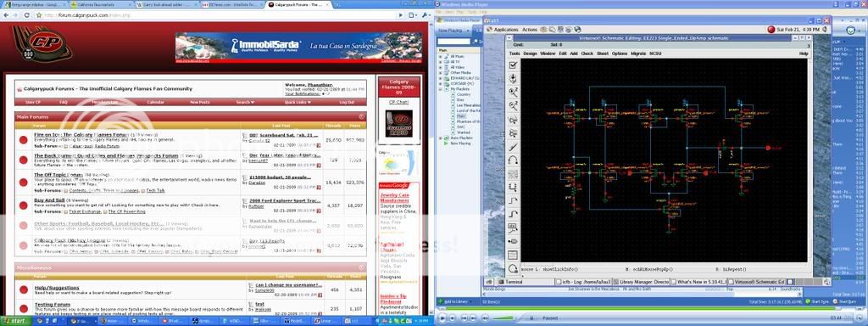Click the Check and Save checkmark icon
Screen dimensions: 868x326
tap(513, 65)
